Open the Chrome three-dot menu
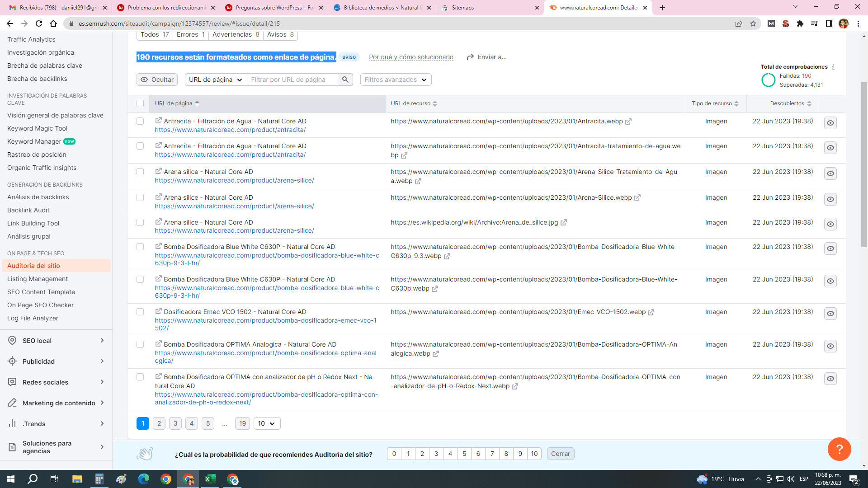Viewport: 868px width, 488px height. 858,23
